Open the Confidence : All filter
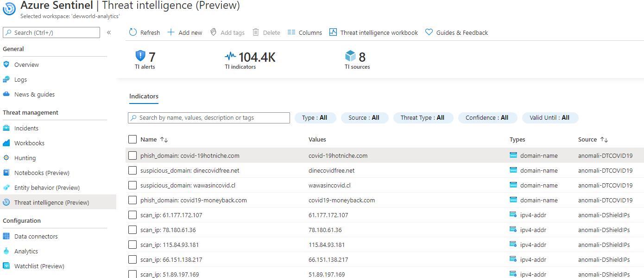The height and width of the screenshot is (278, 644). click(x=487, y=118)
